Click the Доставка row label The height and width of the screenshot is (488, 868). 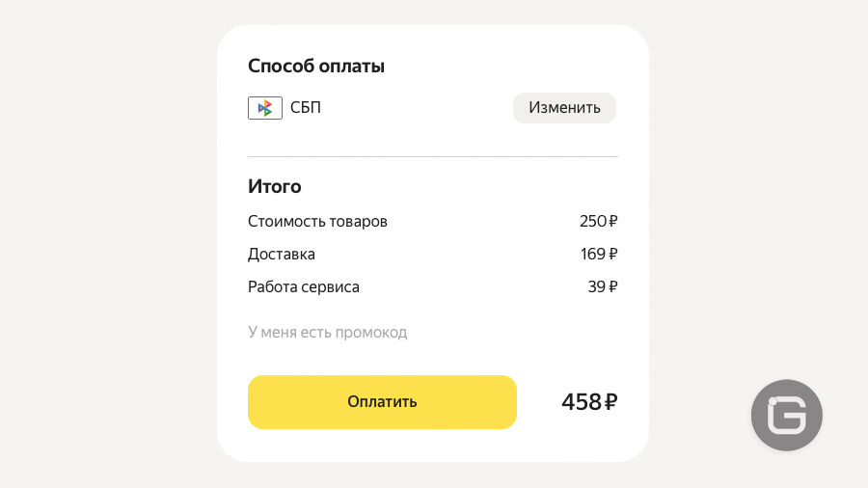point(282,254)
